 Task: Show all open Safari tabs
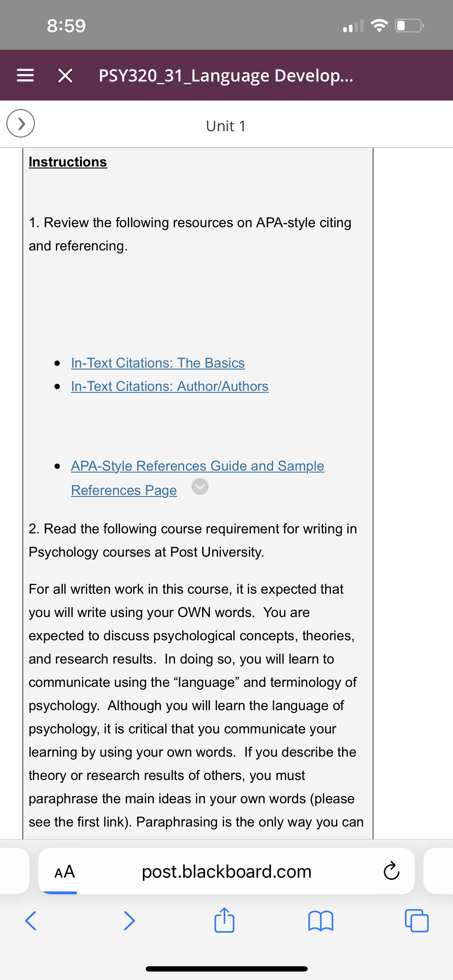(x=417, y=921)
